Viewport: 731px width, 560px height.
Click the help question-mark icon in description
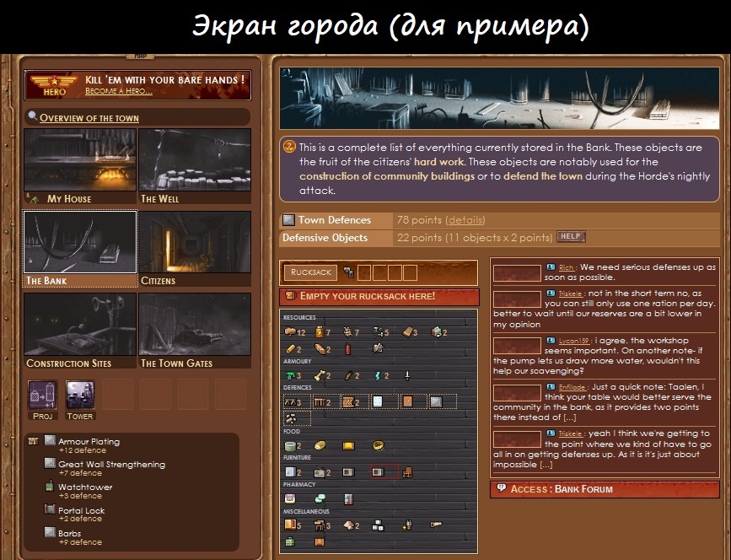tap(289, 147)
